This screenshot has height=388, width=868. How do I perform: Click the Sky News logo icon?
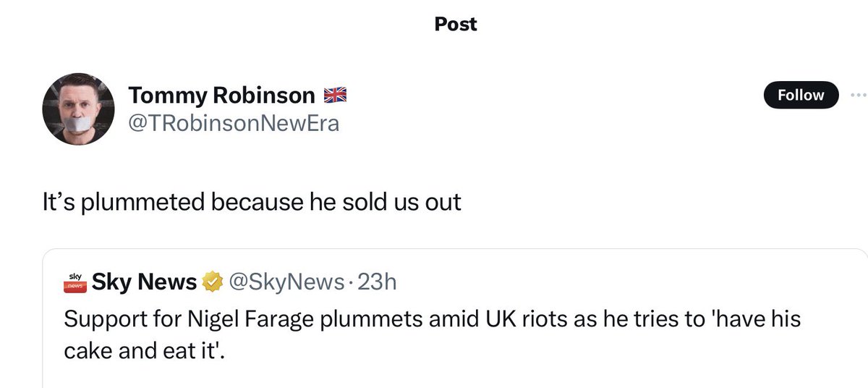pos(75,282)
